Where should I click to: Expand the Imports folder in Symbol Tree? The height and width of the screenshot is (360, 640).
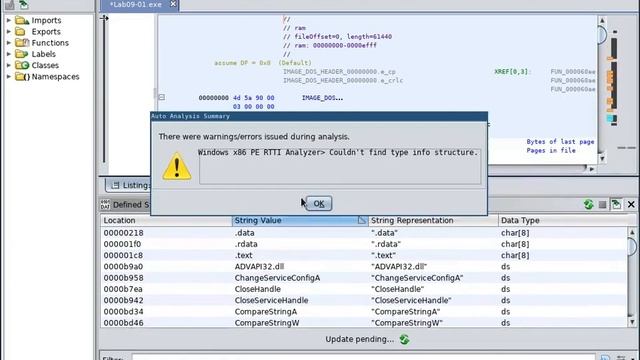(x=9, y=20)
